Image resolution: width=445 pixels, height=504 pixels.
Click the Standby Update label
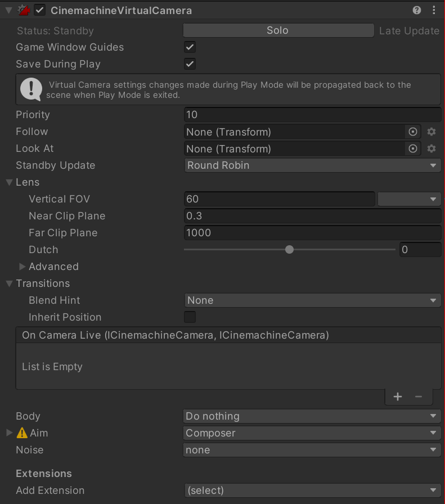point(56,165)
